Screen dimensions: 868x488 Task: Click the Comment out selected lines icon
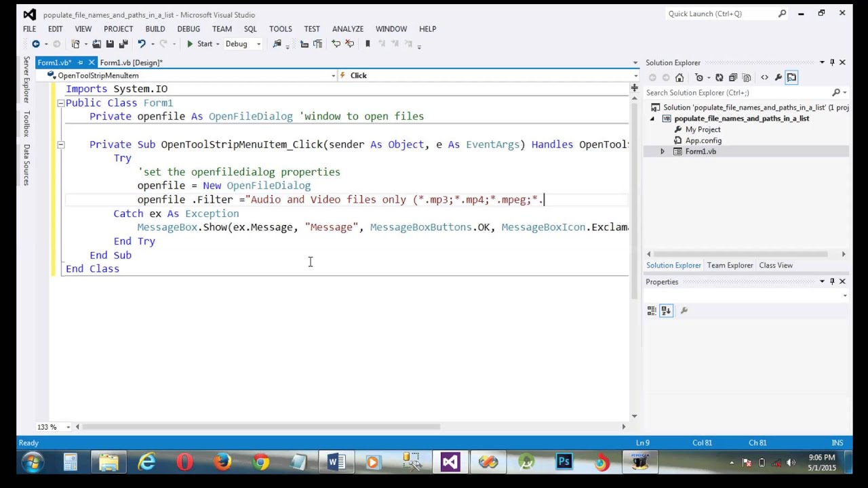pyautogui.click(x=336, y=44)
